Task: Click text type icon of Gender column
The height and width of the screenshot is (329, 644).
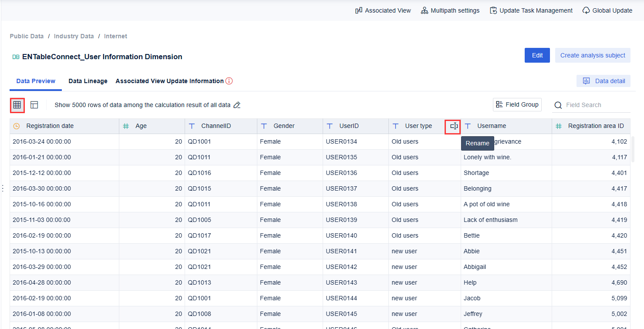Action: [x=264, y=126]
